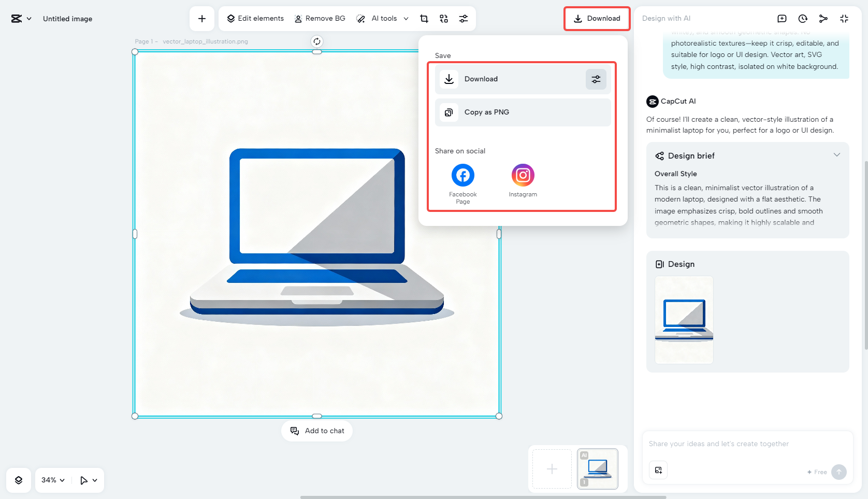
Task: Open download settings options icon
Action: 596,79
